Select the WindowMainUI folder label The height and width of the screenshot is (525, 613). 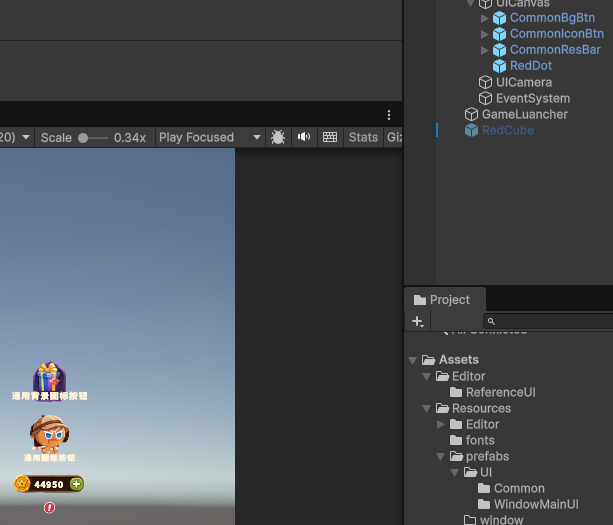(536, 504)
